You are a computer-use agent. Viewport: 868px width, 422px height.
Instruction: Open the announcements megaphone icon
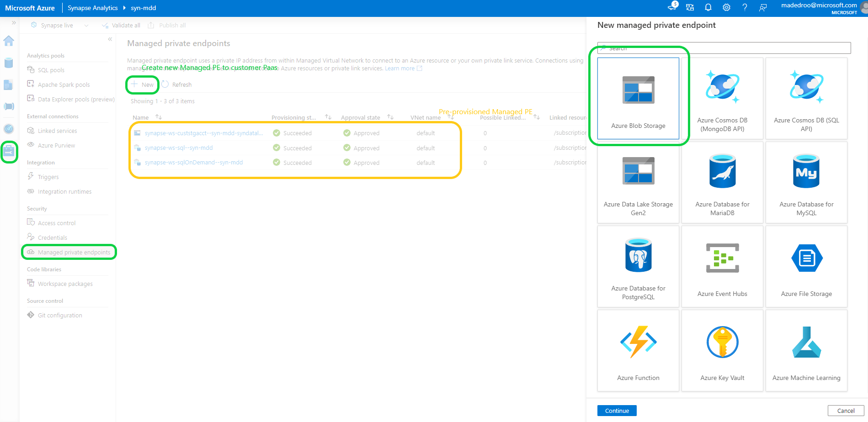[672, 6]
